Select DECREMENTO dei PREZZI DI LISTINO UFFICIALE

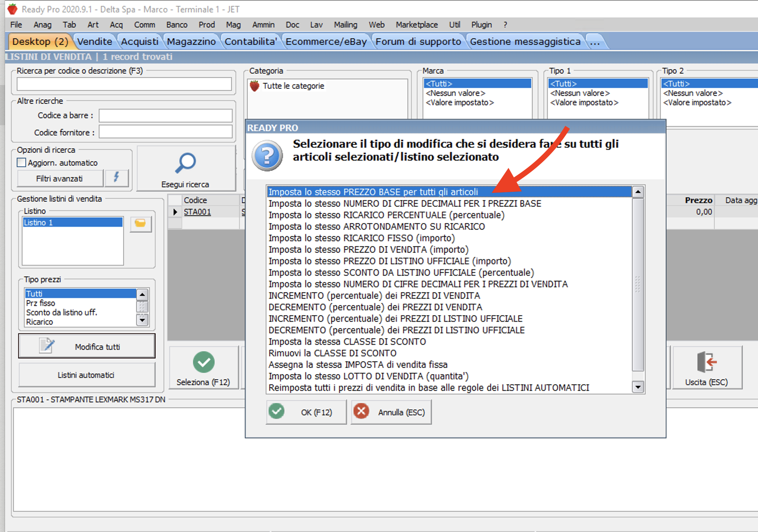click(449, 330)
